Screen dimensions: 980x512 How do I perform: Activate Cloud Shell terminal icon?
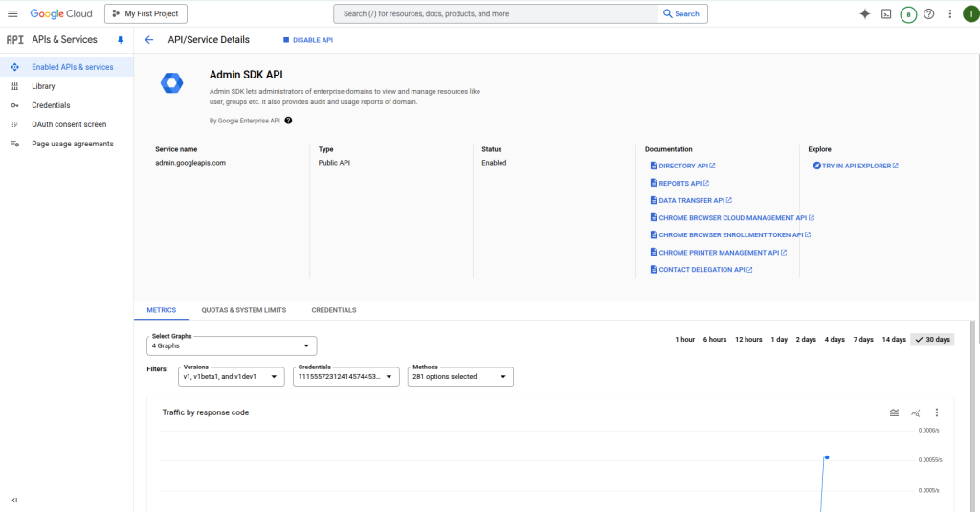(x=887, y=14)
